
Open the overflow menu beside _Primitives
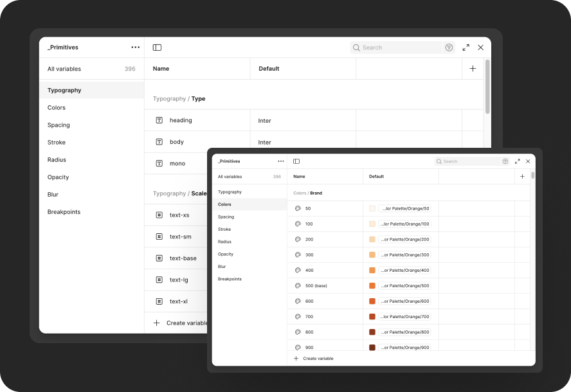click(x=136, y=47)
